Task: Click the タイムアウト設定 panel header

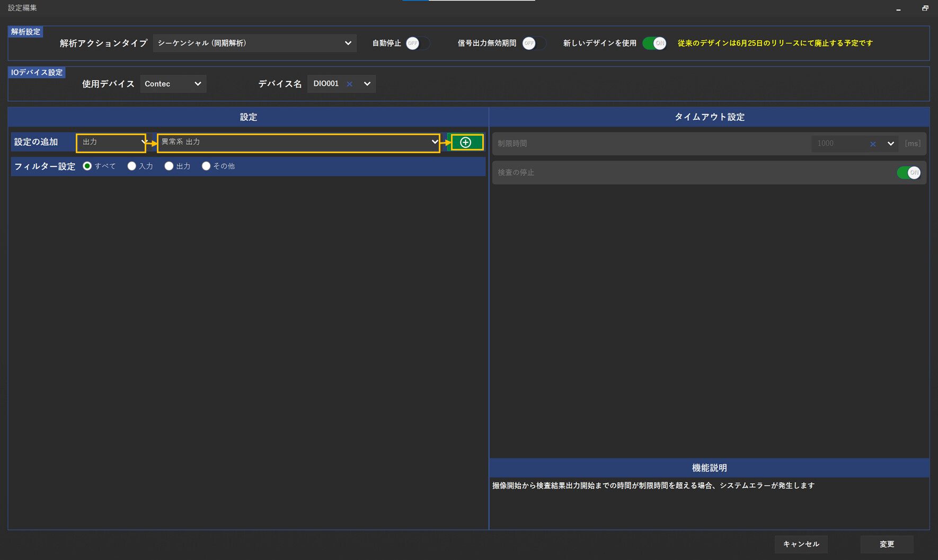Action: click(x=709, y=117)
